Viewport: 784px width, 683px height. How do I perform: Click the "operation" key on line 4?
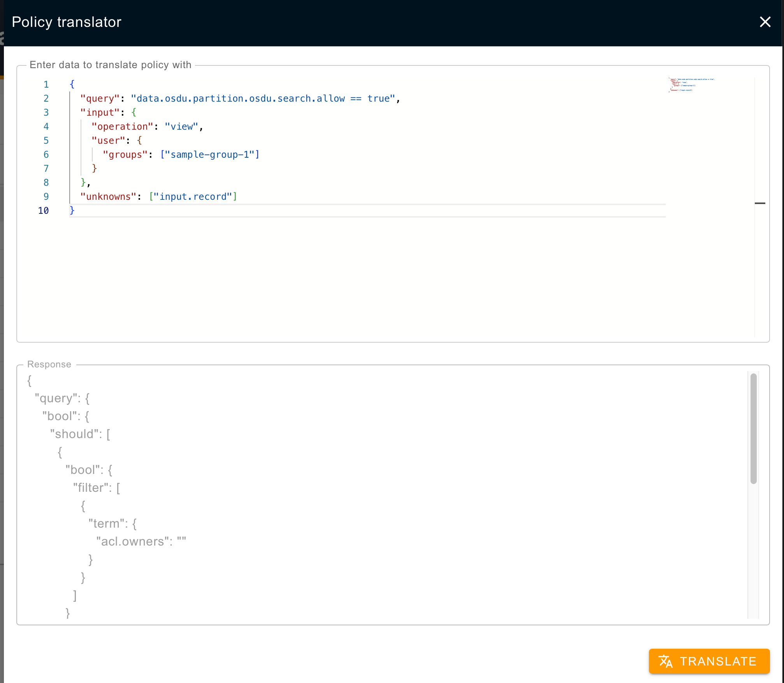coord(122,127)
